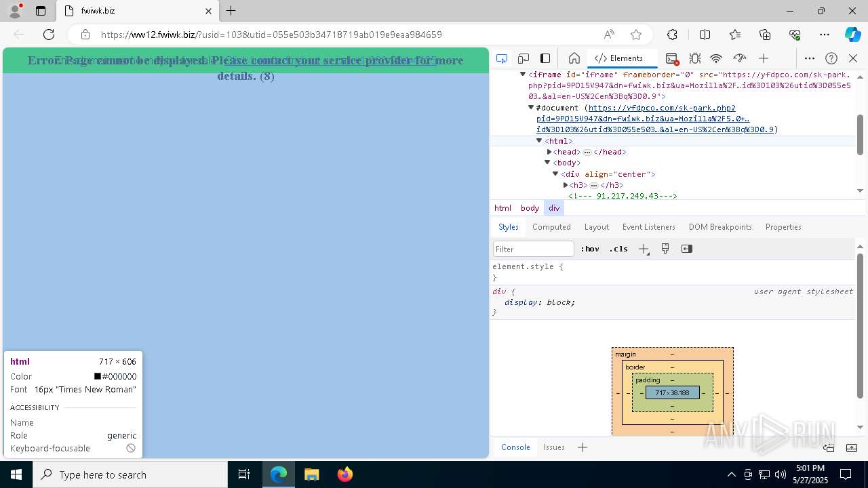Open Edge Extensions puzzle icon
This screenshot has width=868, height=488.
pos(672,35)
